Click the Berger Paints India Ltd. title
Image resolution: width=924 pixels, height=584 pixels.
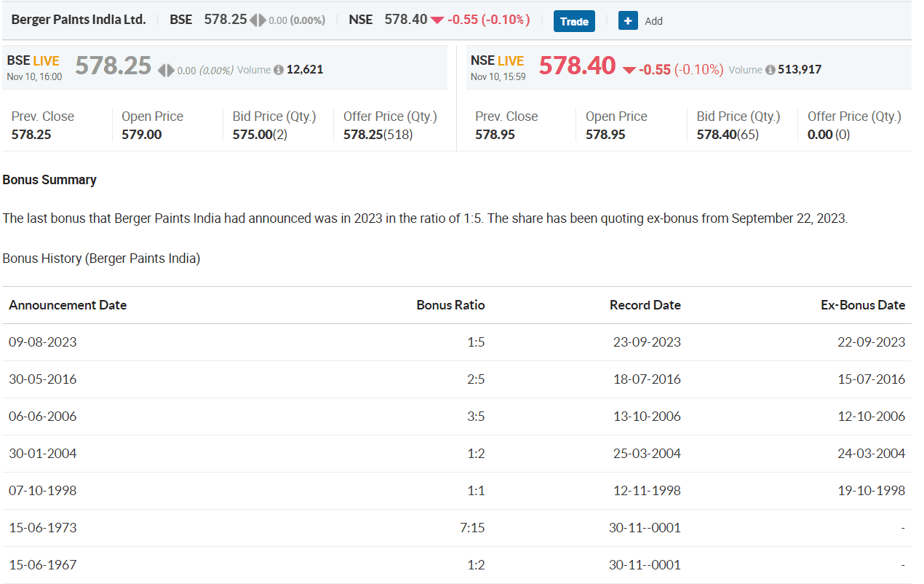pos(79,20)
